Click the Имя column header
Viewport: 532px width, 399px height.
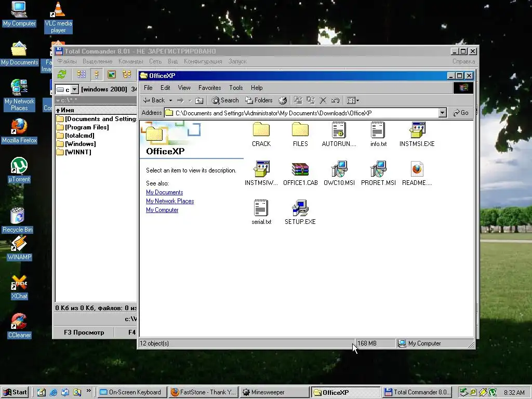click(x=96, y=110)
